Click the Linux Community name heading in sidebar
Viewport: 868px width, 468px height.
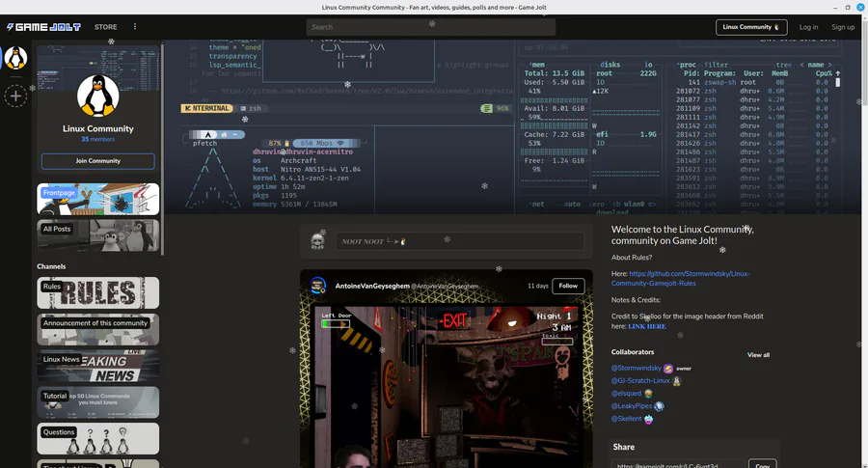click(x=98, y=128)
